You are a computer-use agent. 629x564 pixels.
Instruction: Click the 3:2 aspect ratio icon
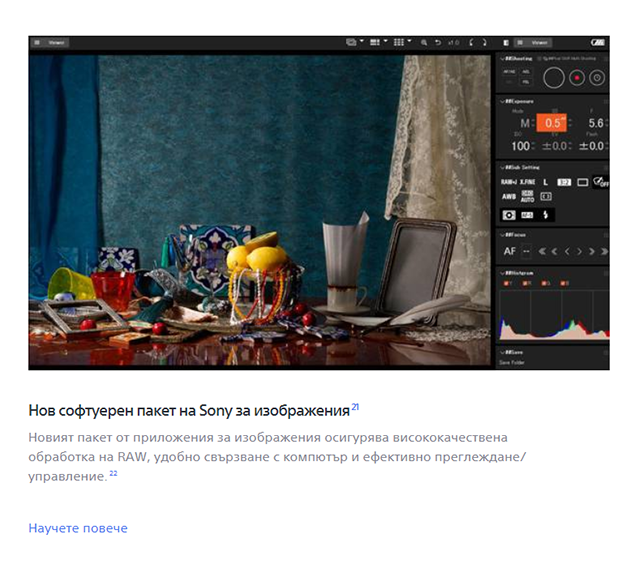[x=564, y=183]
